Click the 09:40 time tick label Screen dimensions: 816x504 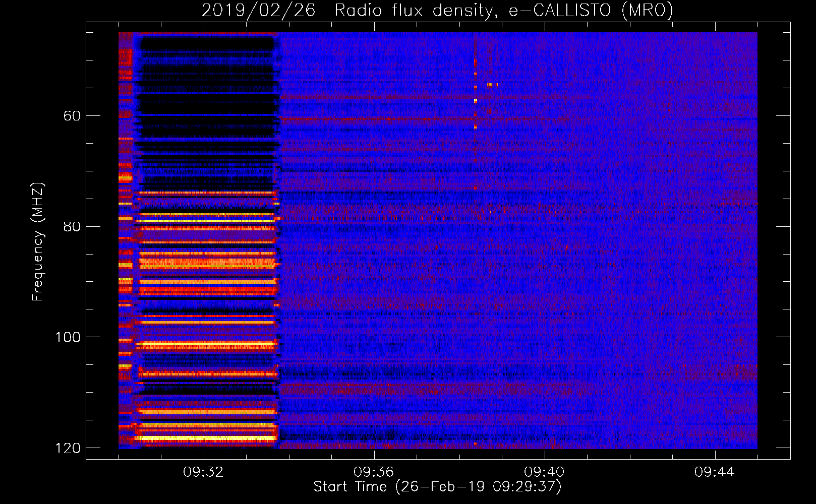point(544,472)
